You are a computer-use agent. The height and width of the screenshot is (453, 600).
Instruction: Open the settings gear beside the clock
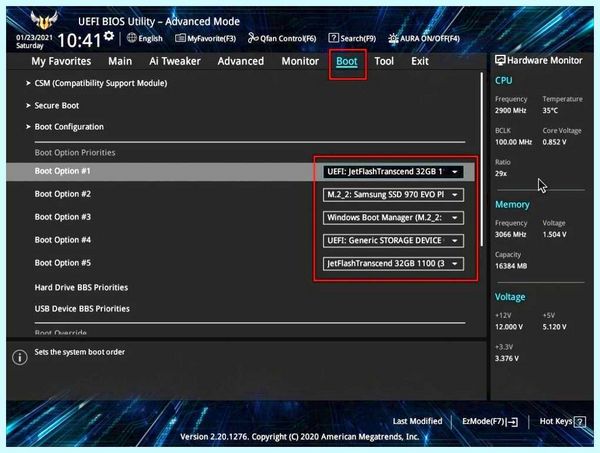109,36
